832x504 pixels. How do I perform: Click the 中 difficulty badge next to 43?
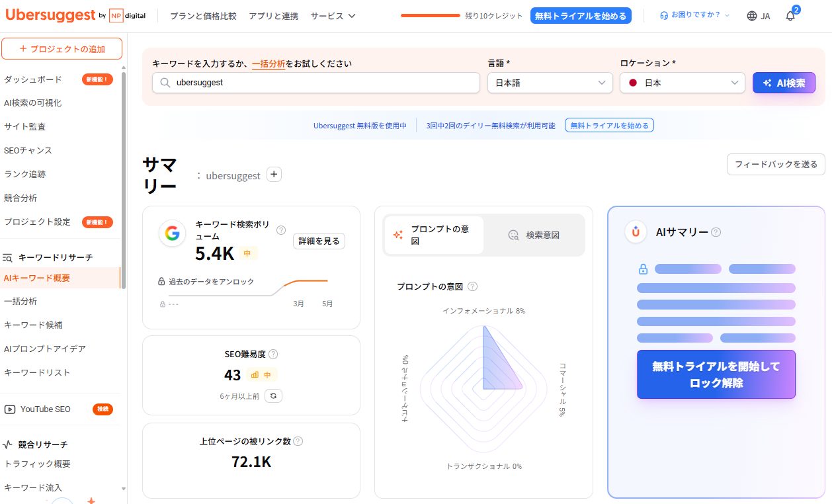261,375
